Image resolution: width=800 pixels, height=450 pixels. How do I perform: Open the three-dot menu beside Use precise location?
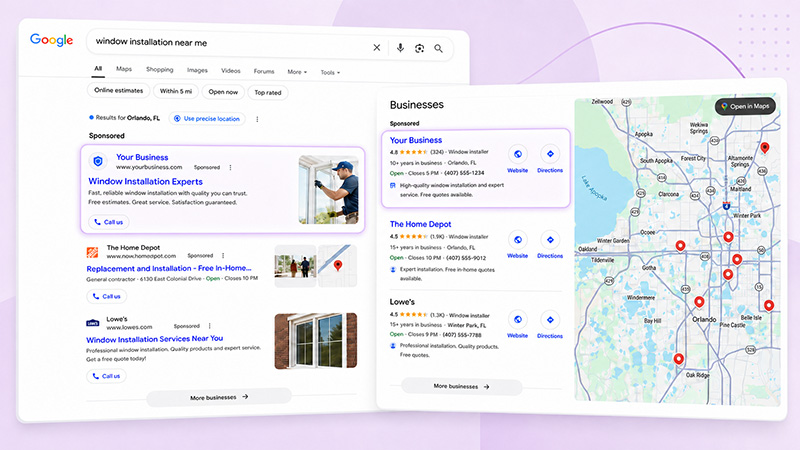pyautogui.click(x=257, y=119)
